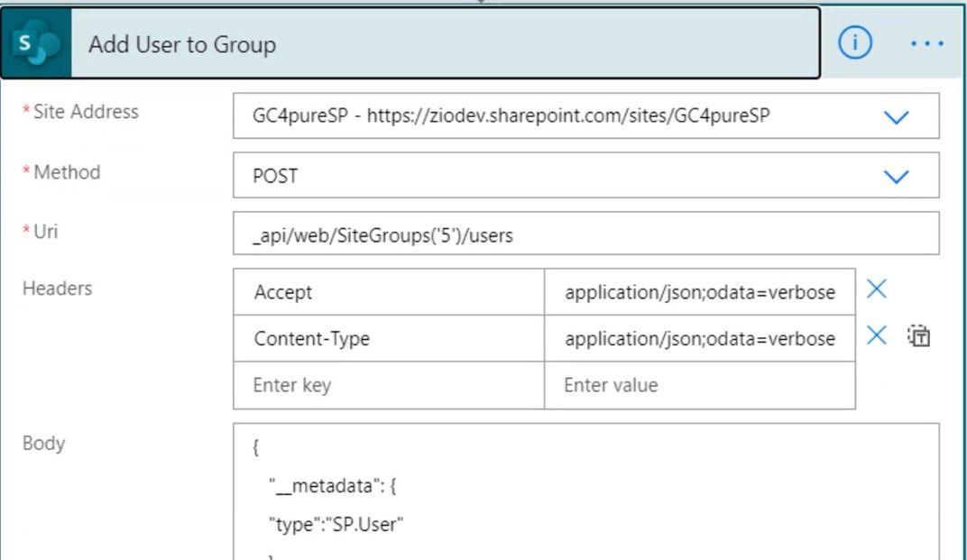The image size is (967, 560).
Task: Remove the Content-Type header row
Action: click(877, 335)
